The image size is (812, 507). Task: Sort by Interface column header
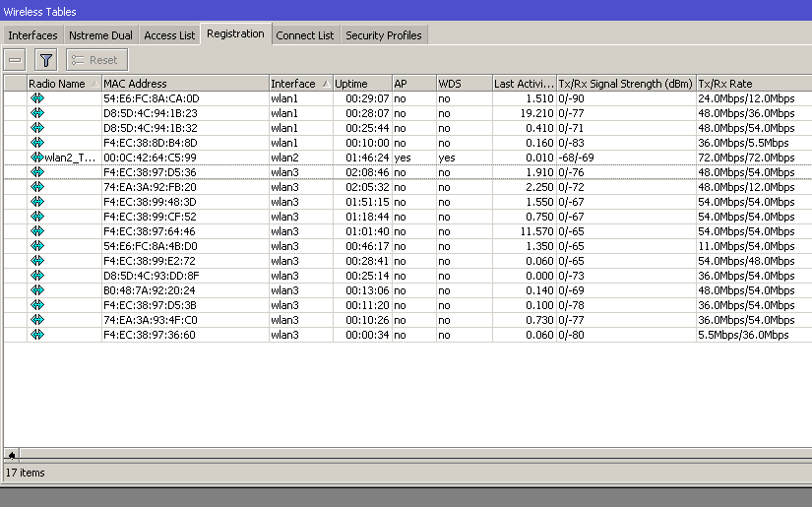tap(301, 84)
